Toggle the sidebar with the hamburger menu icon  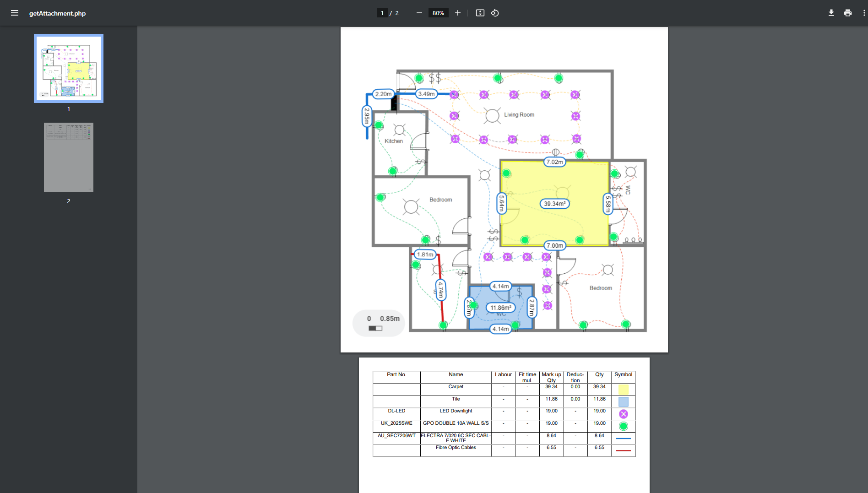point(15,13)
